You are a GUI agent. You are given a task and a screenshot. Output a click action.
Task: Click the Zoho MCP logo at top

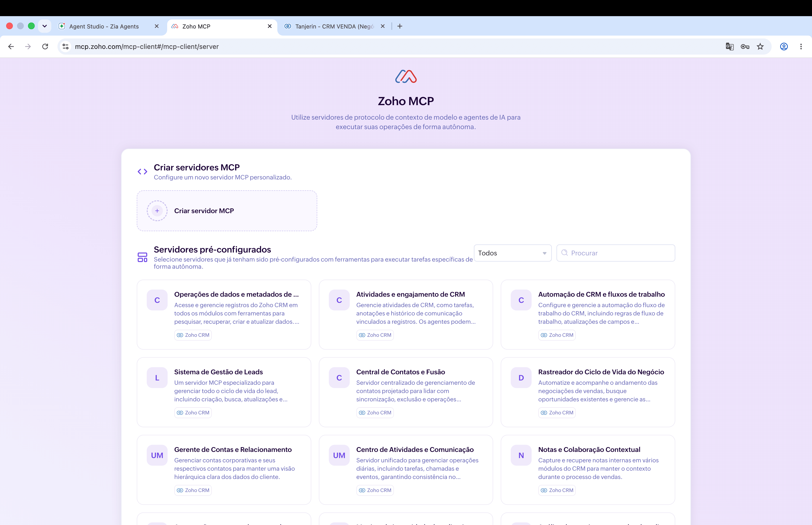point(406,76)
